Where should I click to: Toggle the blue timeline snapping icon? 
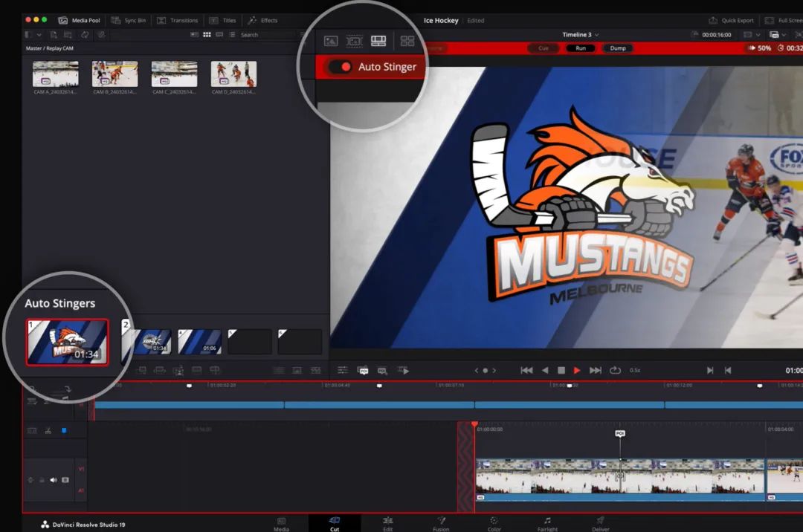[x=64, y=431]
